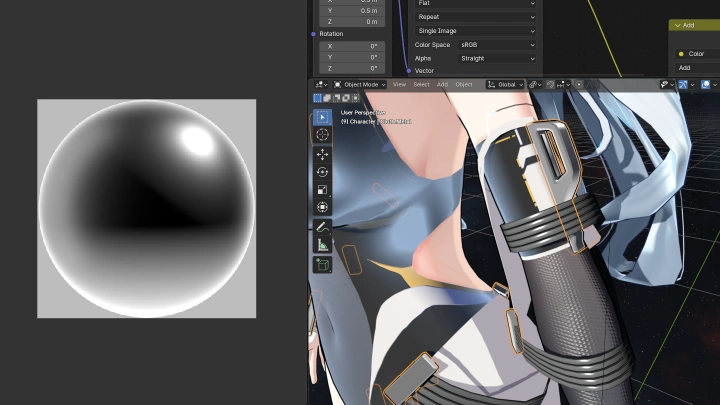
Task: Open Single Image source dropdown
Action: pyautogui.click(x=476, y=31)
